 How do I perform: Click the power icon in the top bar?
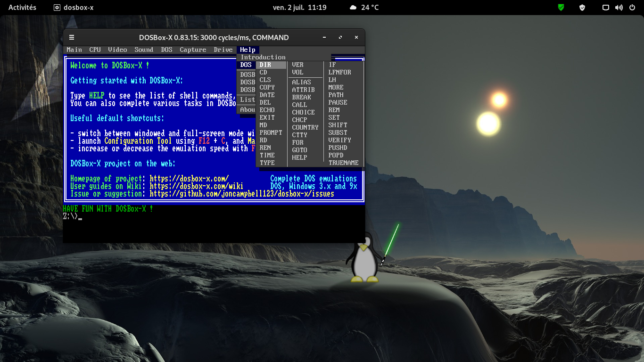click(633, 7)
